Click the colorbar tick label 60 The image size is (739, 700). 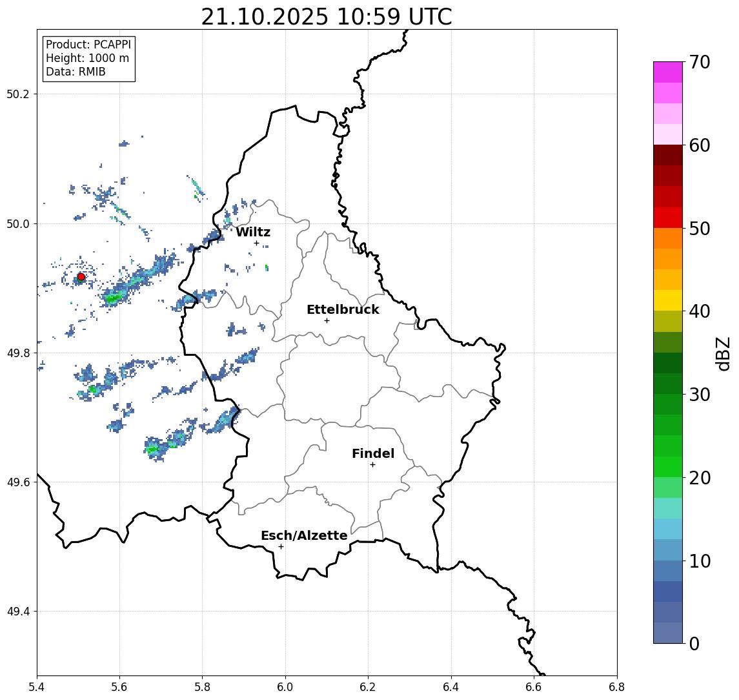[x=700, y=145]
